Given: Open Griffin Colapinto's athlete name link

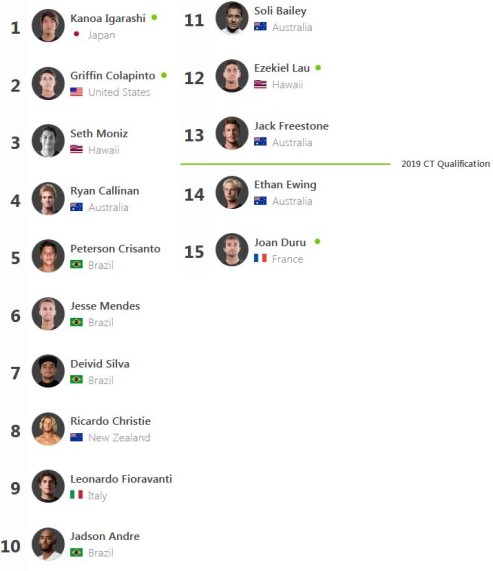Looking at the screenshot, I should coord(113,76).
